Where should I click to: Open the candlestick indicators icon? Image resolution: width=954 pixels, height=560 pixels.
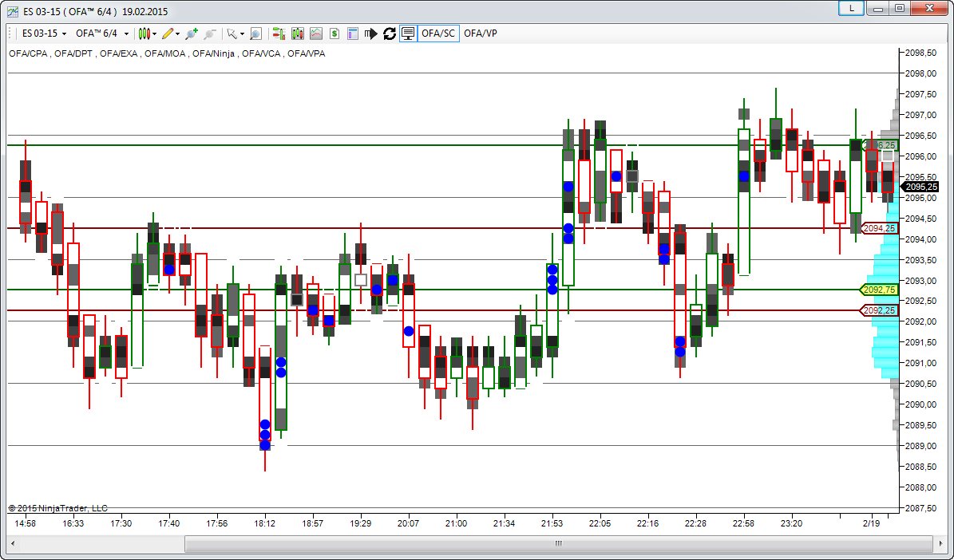click(298, 34)
